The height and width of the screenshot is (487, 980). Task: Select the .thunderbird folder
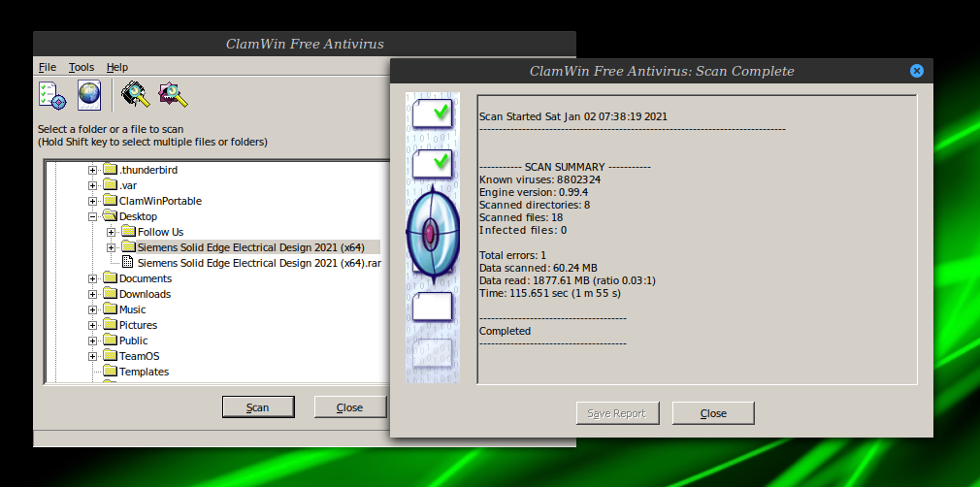point(148,170)
